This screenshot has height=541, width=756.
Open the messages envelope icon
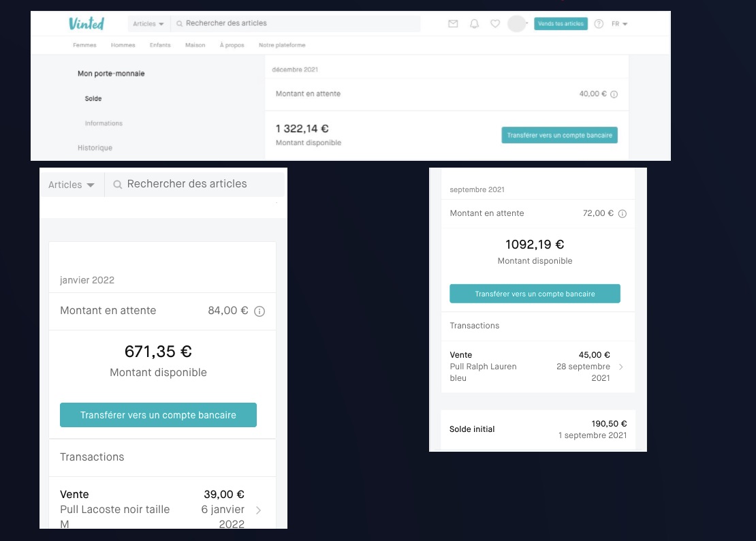453,24
